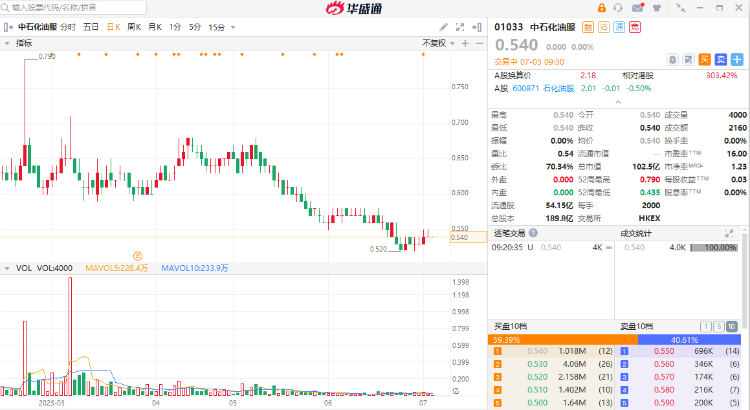Select ask level 1 price 0.550
The height and width of the screenshot is (410, 750).
click(664, 351)
